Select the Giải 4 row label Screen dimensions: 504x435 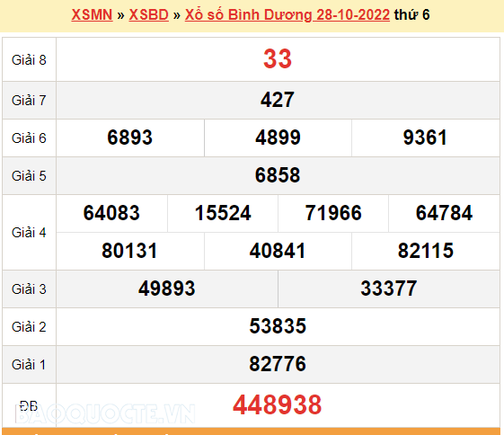point(29,233)
